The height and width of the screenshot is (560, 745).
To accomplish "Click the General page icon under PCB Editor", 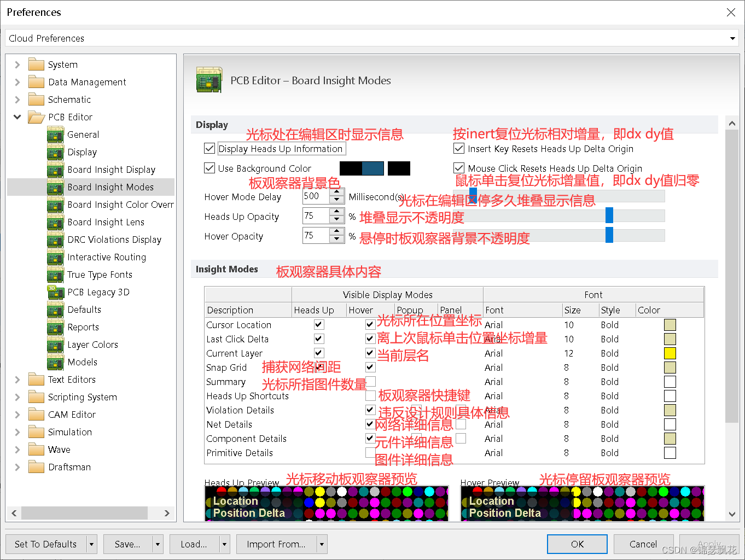I will (55, 135).
